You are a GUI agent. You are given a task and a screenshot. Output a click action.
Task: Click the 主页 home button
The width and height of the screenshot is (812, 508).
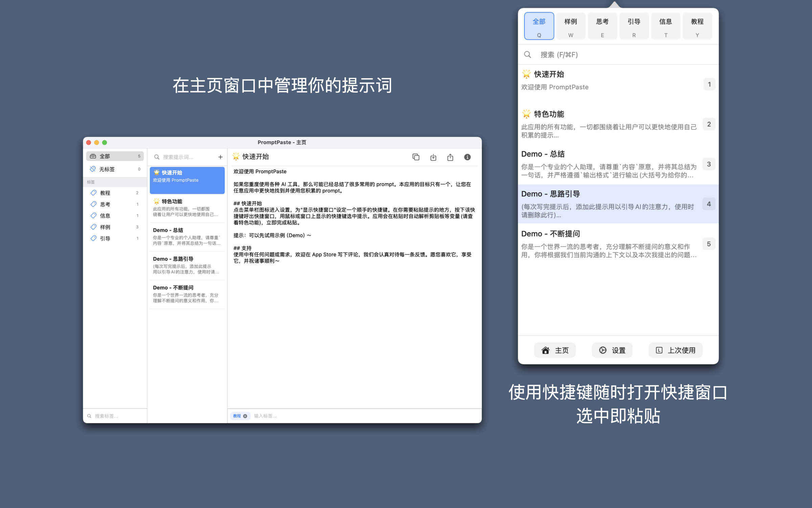click(x=555, y=350)
